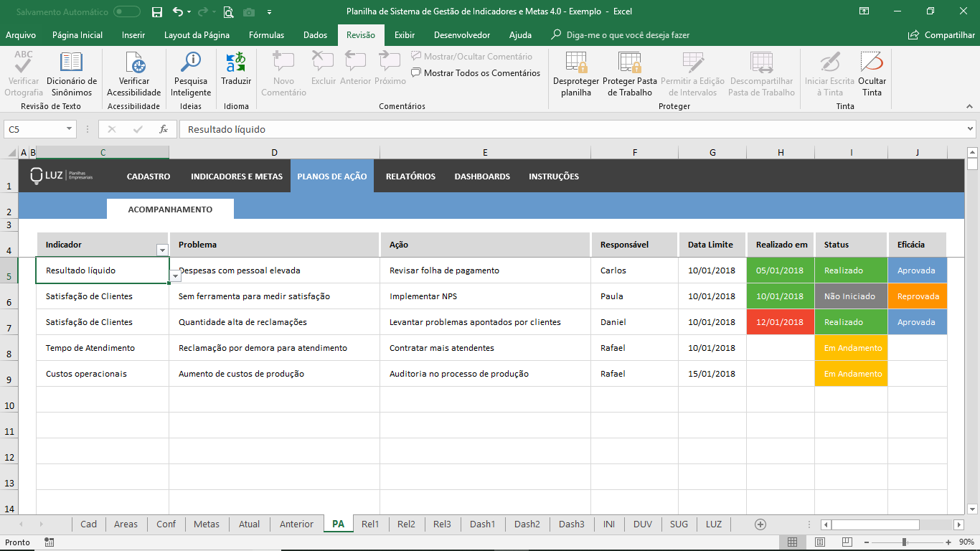Click macro recording icon in status bar
The image size is (980, 551).
tap(49, 542)
